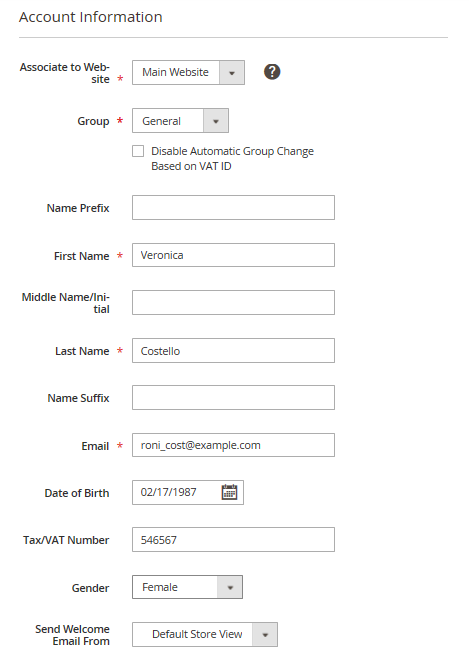Open the Associate to Website dropdown
This screenshot has height=669, width=469.
click(x=188, y=72)
